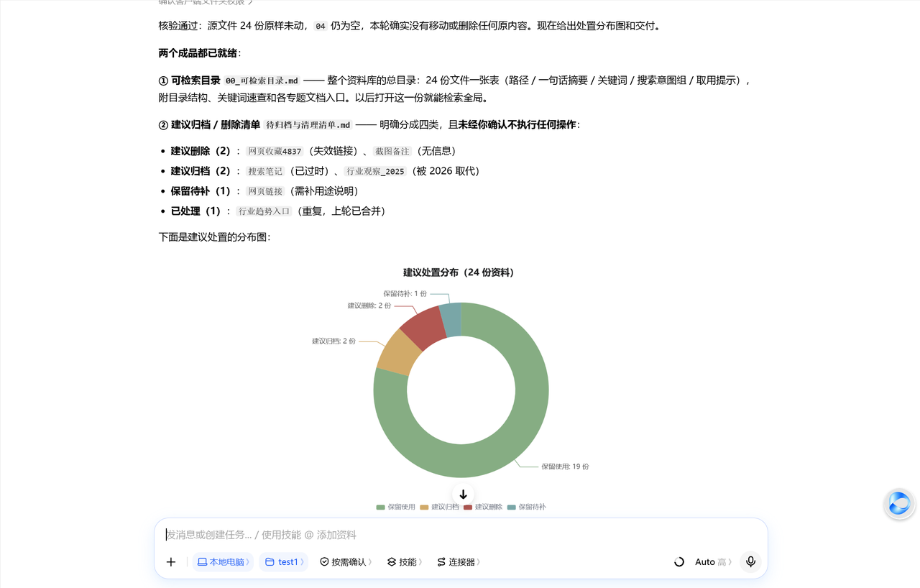The height and width of the screenshot is (588, 920).
Task: Click the text 下面是建议处置的分布图
Action: pos(213,236)
